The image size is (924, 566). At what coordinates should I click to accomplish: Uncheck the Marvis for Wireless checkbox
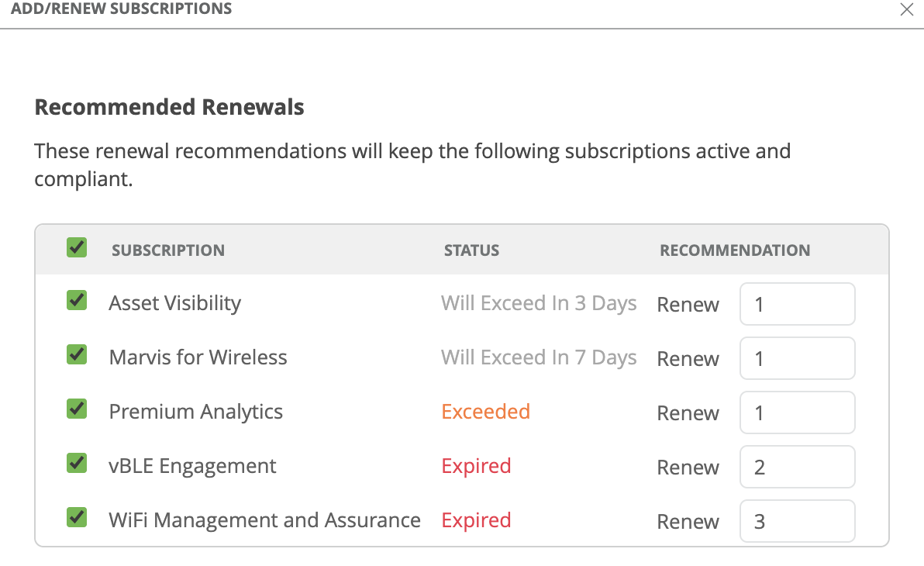[76, 355]
